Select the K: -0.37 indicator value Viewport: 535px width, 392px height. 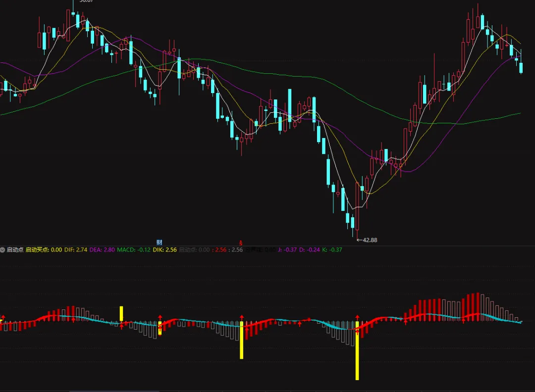pyautogui.click(x=332, y=250)
